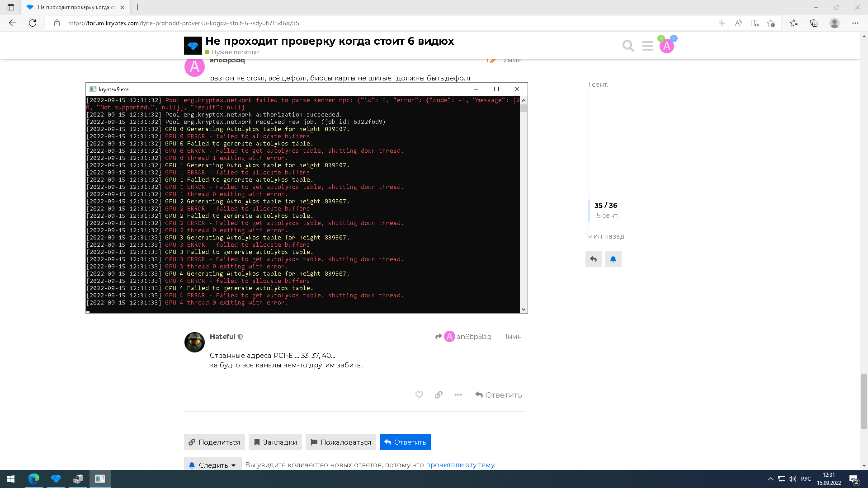Open browser profile icon

click(x=835, y=23)
